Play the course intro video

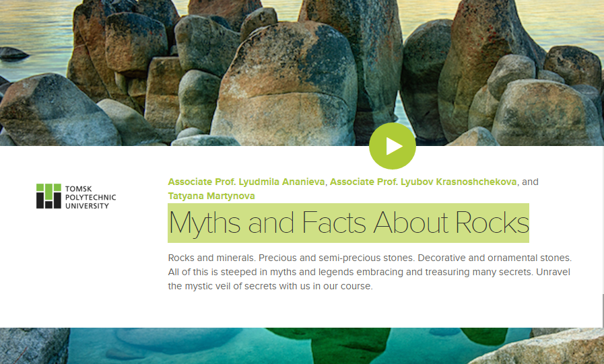point(392,146)
